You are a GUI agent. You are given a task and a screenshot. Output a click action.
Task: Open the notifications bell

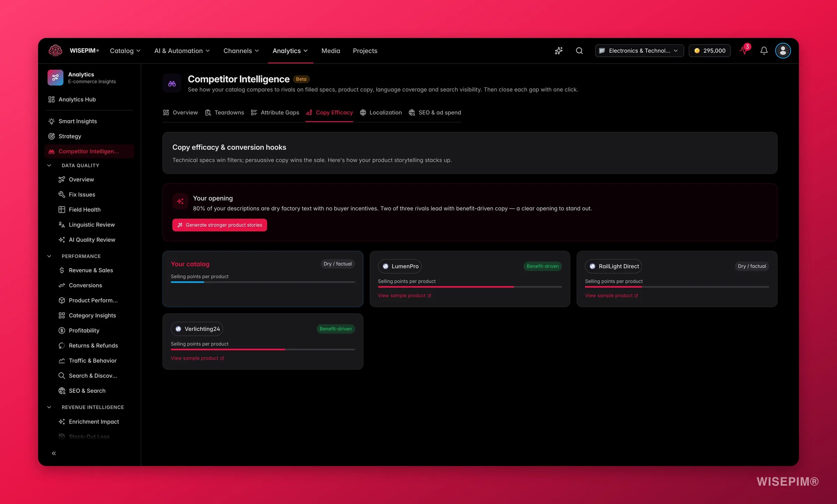764,51
